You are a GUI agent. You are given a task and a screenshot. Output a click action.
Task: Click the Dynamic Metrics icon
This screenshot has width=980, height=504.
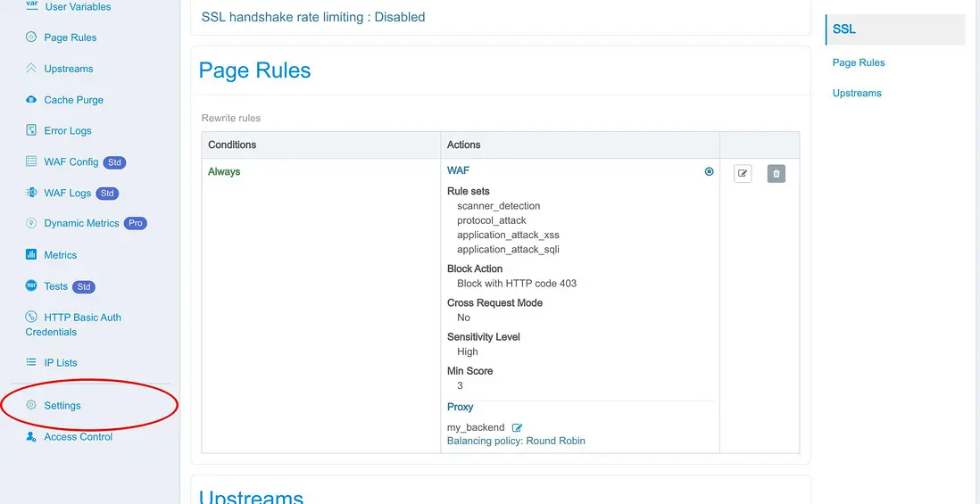point(31,223)
